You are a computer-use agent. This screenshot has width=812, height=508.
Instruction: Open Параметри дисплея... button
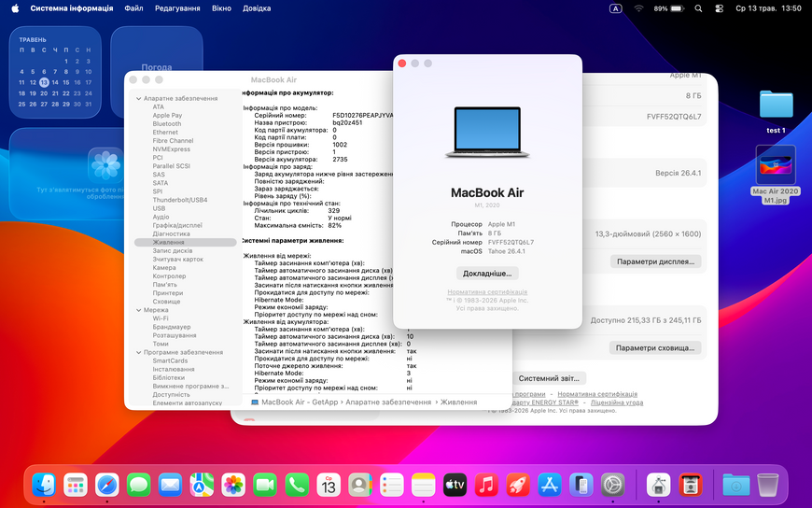tap(655, 261)
